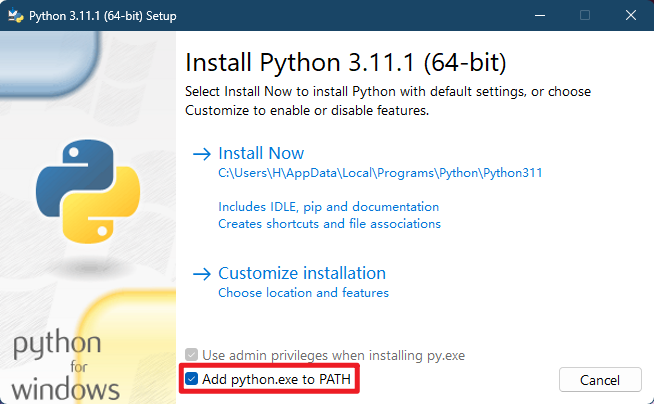
Task: Uncheck the Add python.exe to PATH checkbox
Action: 191,380
